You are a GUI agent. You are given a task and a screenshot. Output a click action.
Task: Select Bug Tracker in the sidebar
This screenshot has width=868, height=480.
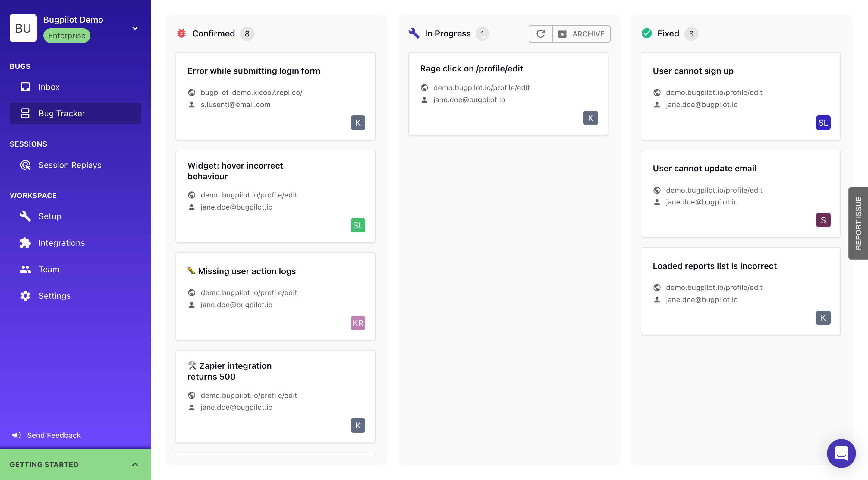(75, 113)
